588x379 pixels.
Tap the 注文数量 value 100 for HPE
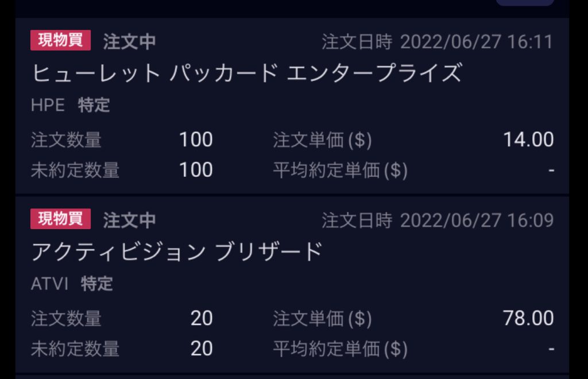[x=196, y=140]
